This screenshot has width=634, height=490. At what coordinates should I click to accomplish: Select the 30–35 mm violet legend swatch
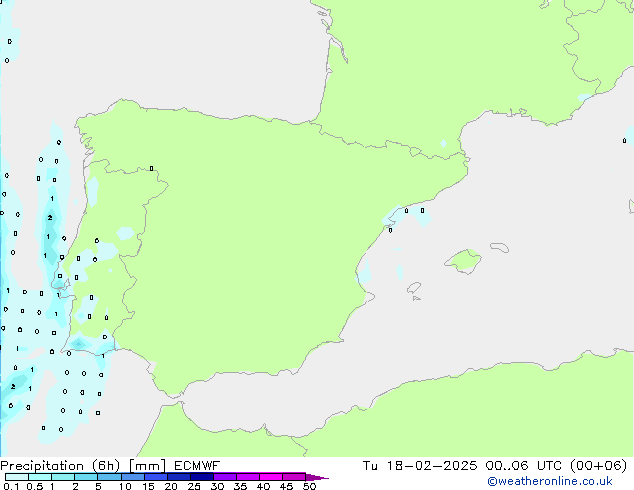coord(225,477)
